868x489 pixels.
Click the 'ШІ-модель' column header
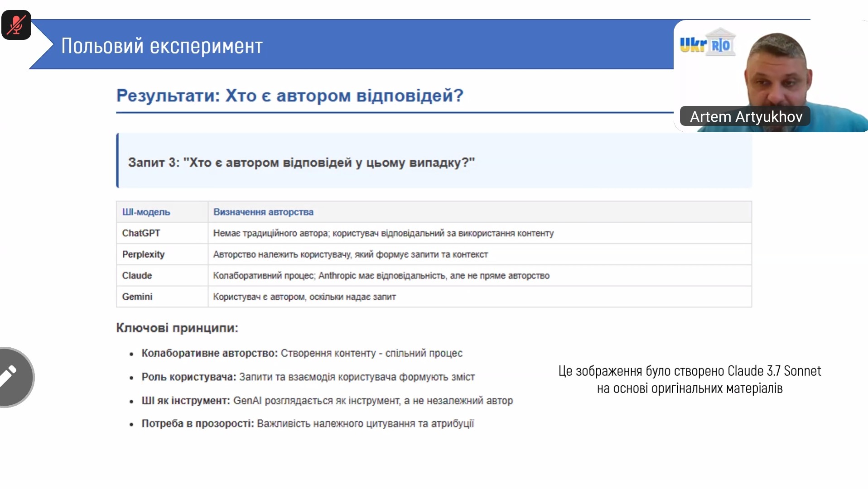(x=146, y=212)
